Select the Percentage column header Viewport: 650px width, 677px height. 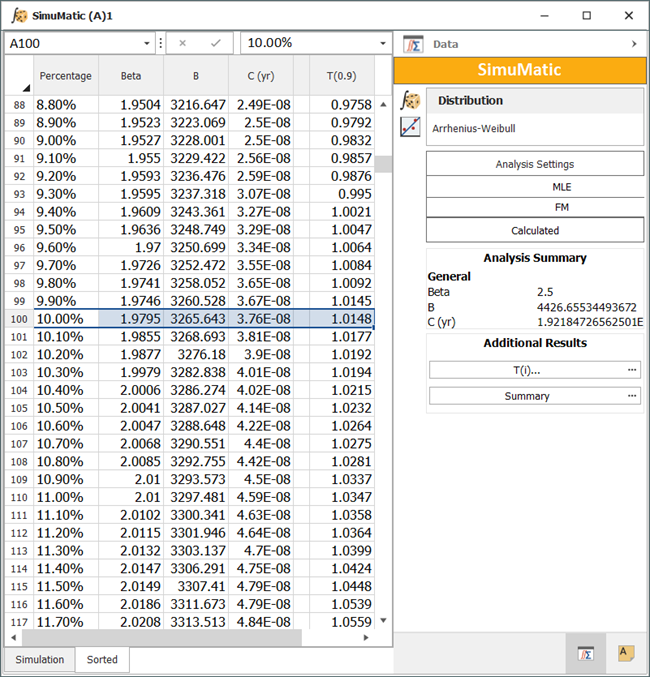coord(66,76)
